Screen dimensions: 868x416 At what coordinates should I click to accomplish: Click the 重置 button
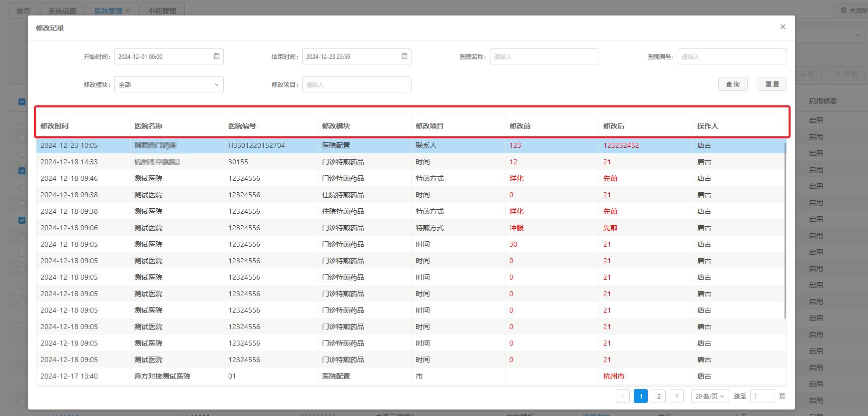(772, 84)
